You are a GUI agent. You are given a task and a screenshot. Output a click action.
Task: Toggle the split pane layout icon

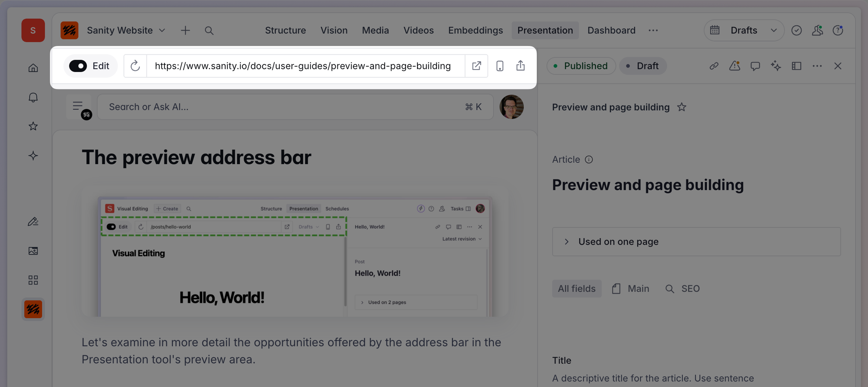pyautogui.click(x=797, y=66)
